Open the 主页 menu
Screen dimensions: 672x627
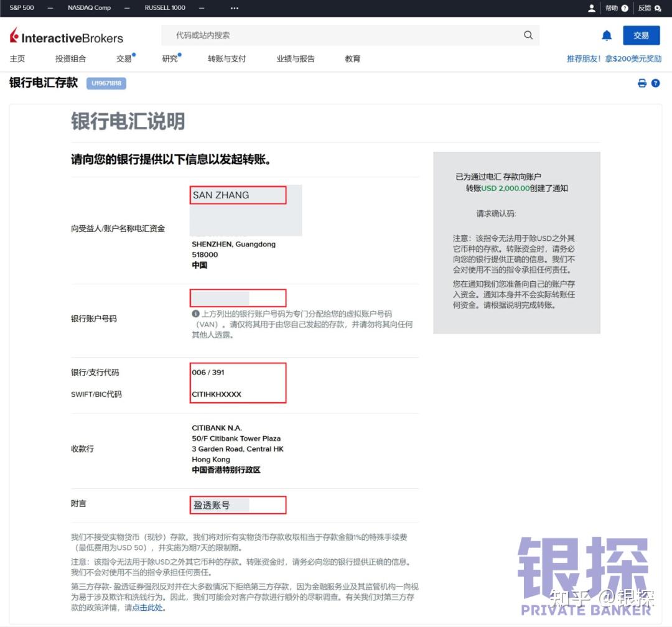[17, 58]
